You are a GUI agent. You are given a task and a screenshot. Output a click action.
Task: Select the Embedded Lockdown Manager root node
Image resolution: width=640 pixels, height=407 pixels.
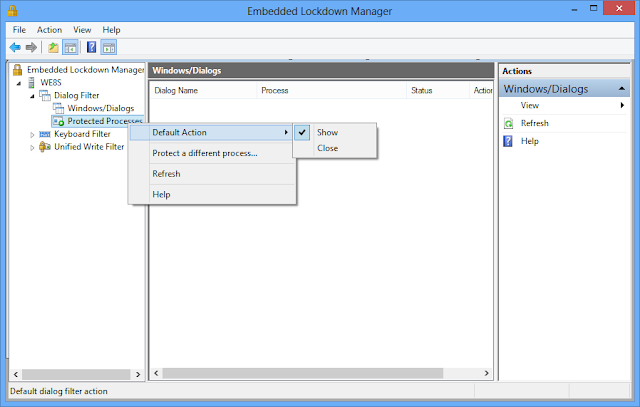pos(86,70)
